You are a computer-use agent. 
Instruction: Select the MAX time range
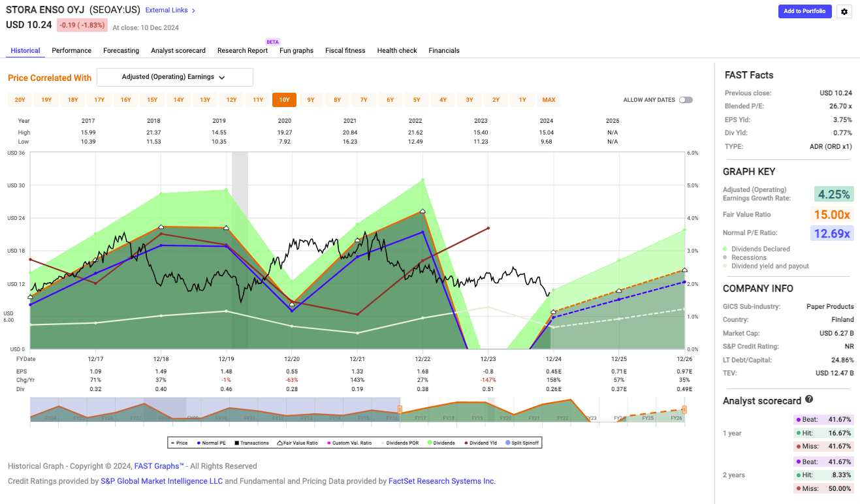549,99
